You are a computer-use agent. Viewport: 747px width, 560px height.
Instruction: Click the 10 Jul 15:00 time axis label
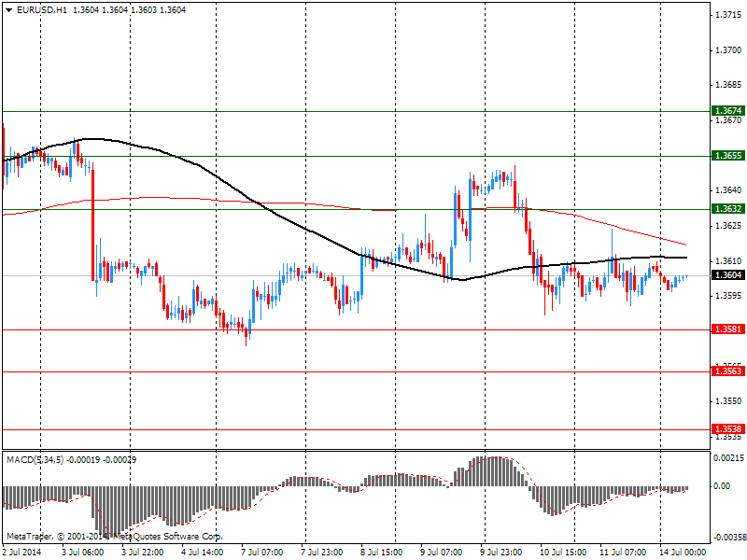click(563, 553)
